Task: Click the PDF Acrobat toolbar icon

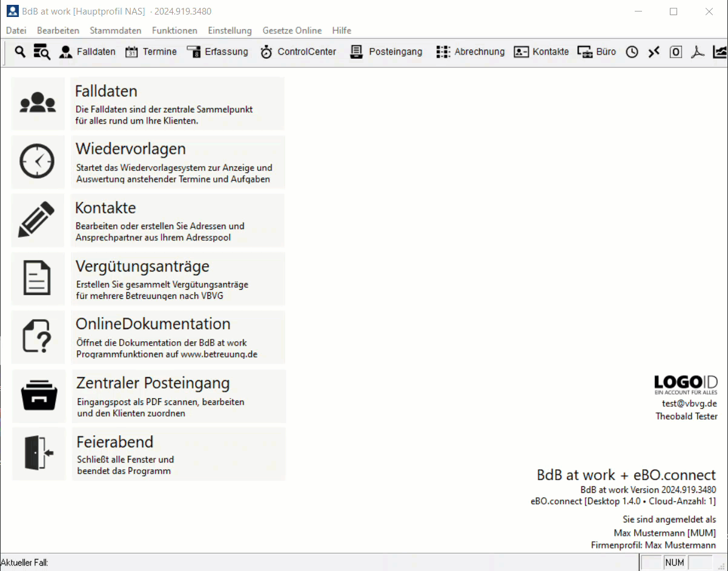Action: click(698, 52)
